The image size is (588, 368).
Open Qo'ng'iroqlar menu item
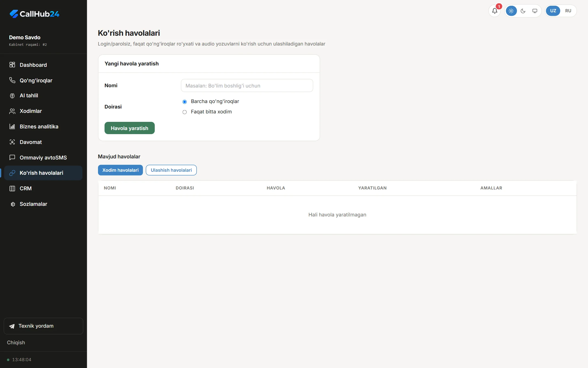point(43,80)
